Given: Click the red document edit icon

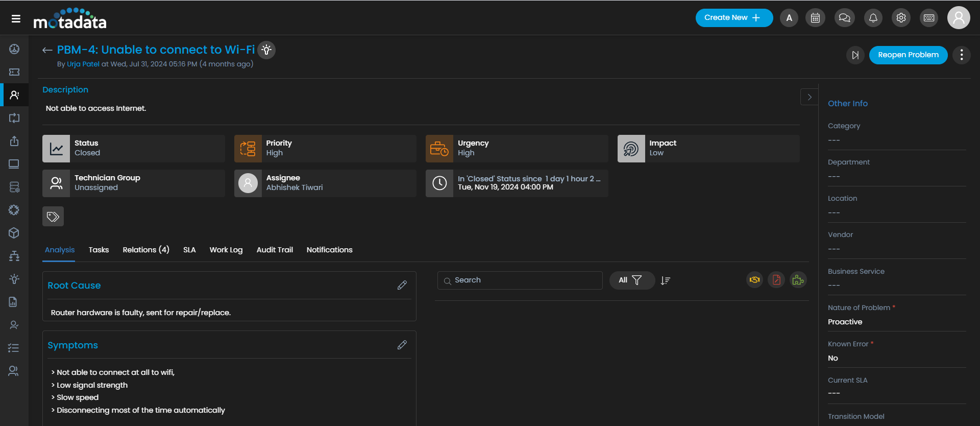Looking at the screenshot, I should click(x=776, y=280).
